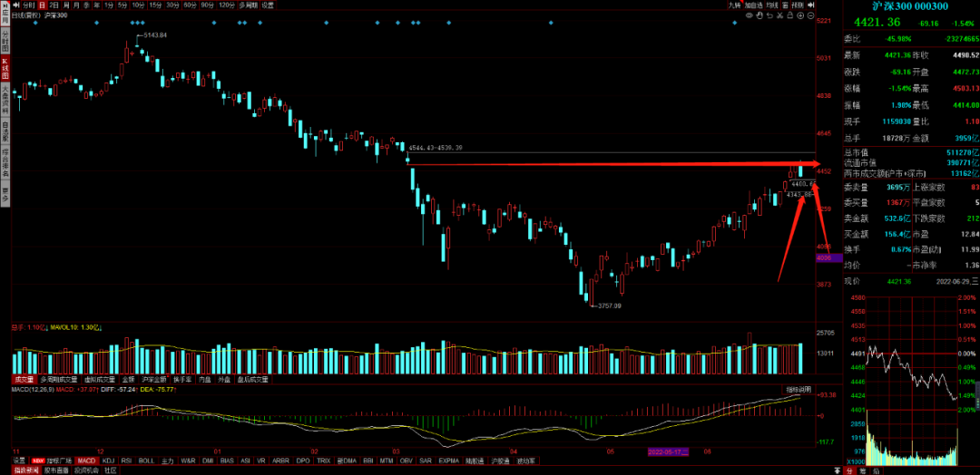This screenshot has width=980, height=475.
Task: Select the 外盘 tab
Action: [x=224, y=379]
